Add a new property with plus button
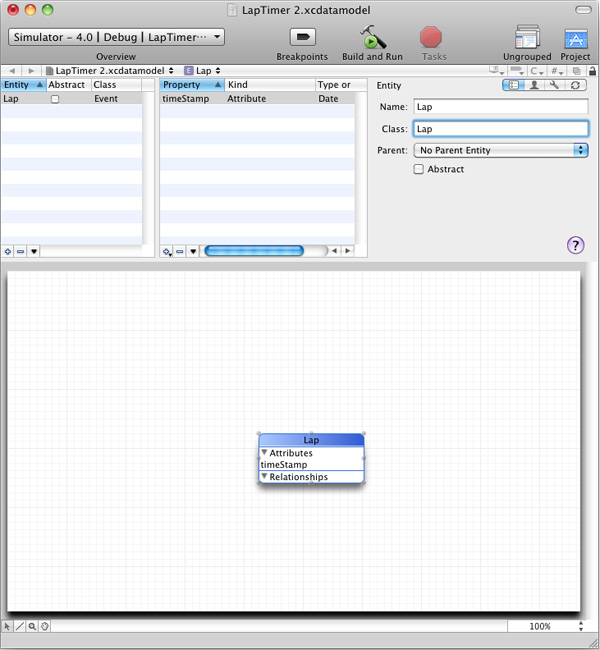The width and height of the screenshot is (600, 650). [167, 251]
